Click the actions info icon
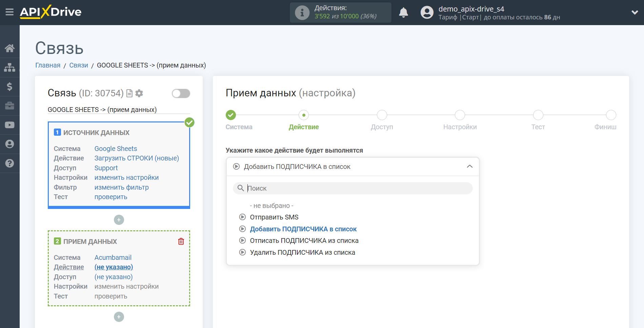 click(302, 13)
